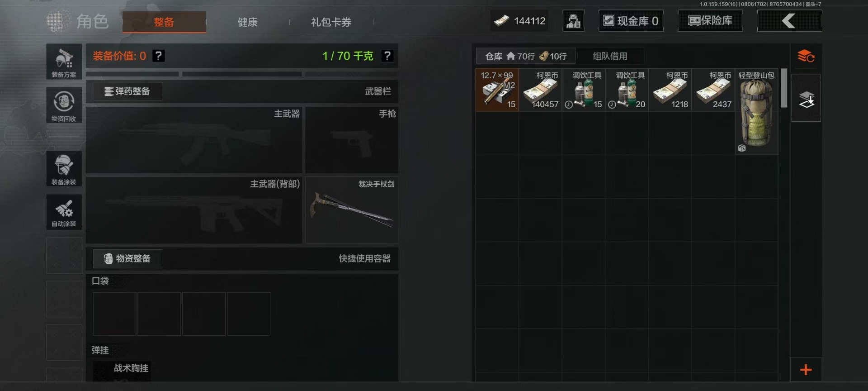Click the back arrow button
The height and width of the screenshot is (391, 868).
(789, 21)
